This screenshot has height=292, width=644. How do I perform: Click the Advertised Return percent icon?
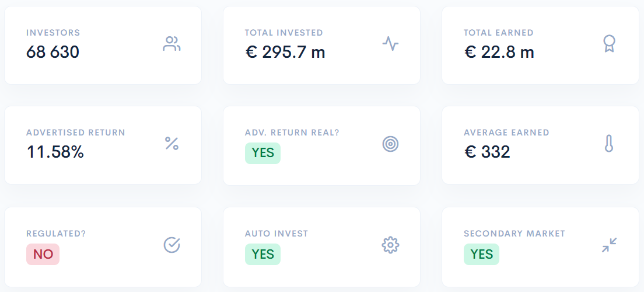click(x=171, y=144)
